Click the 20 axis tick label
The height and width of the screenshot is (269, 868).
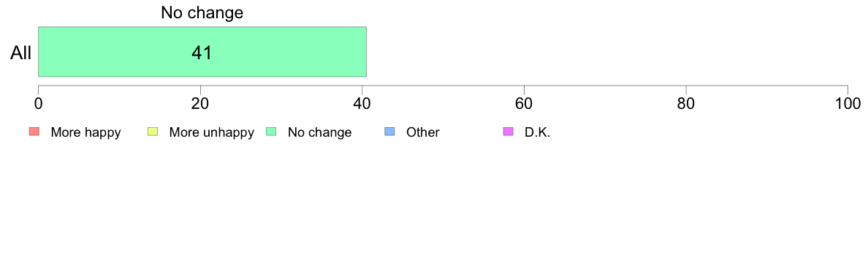coord(200,103)
